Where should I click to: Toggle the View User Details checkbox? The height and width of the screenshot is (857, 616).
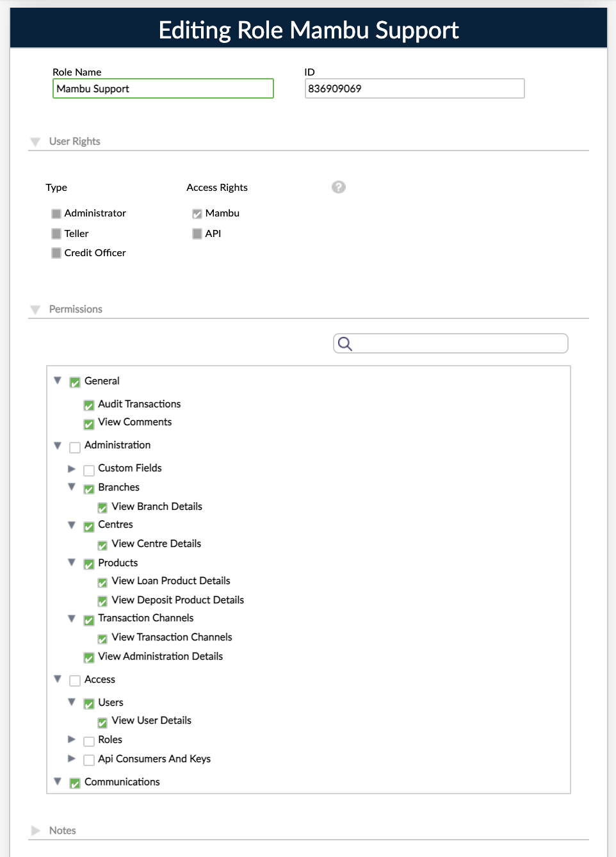click(x=102, y=722)
